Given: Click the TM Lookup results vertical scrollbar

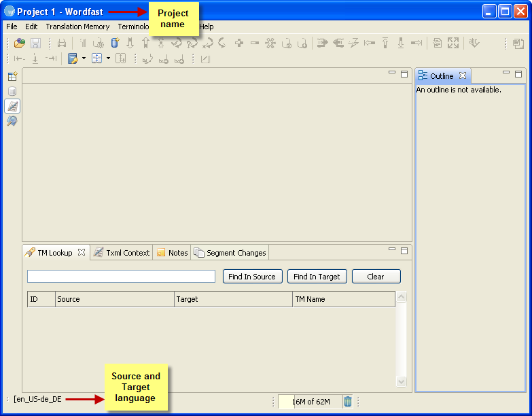Looking at the screenshot, I should [x=401, y=339].
